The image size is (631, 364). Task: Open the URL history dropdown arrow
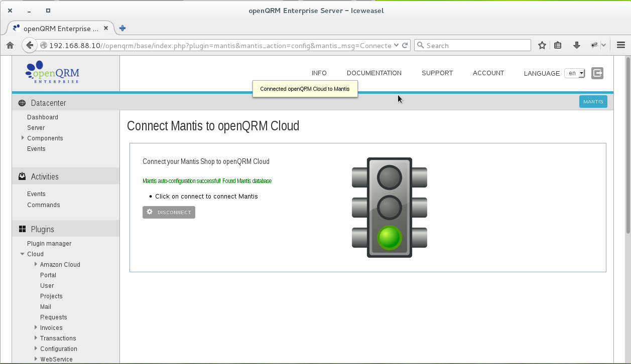[397, 45]
